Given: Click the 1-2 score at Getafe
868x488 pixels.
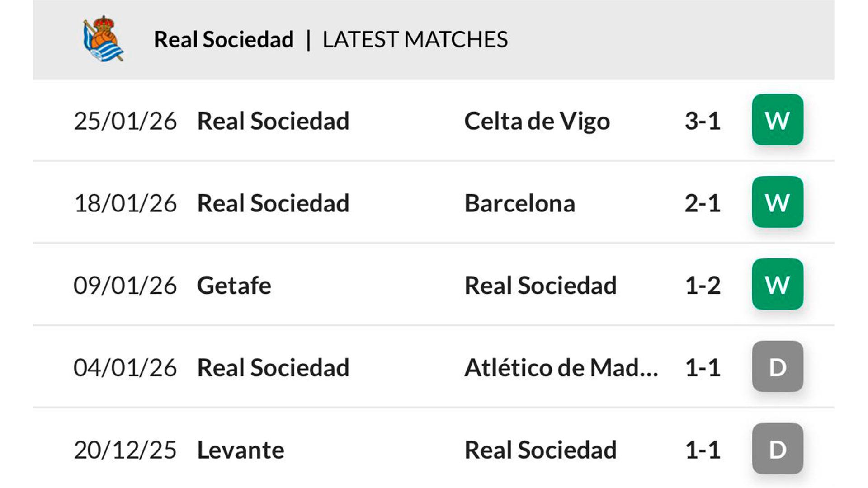Looking at the screenshot, I should click(x=702, y=286).
